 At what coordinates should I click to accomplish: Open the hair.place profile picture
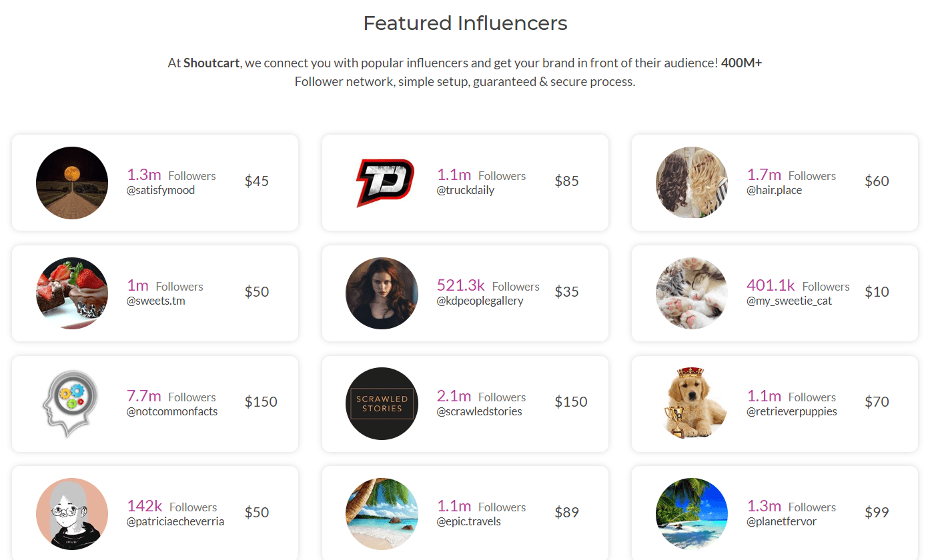[692, 183]
